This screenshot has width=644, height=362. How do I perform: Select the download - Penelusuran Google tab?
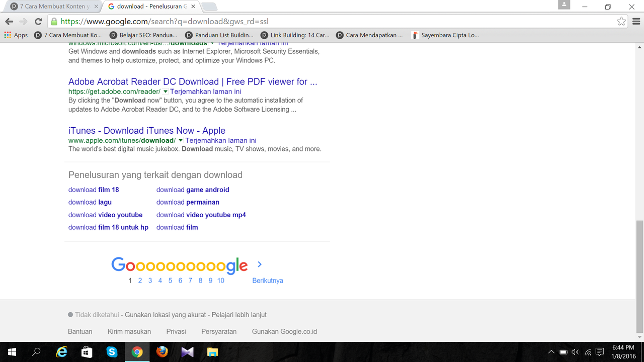pyautogui.click(x=150, y=7)
